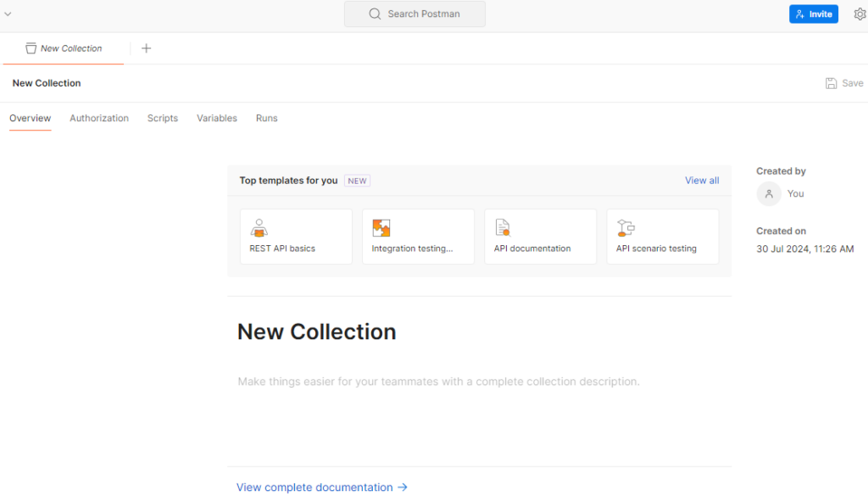
Task: Click the collection description placeholder text
Action: tap(438, 382)
